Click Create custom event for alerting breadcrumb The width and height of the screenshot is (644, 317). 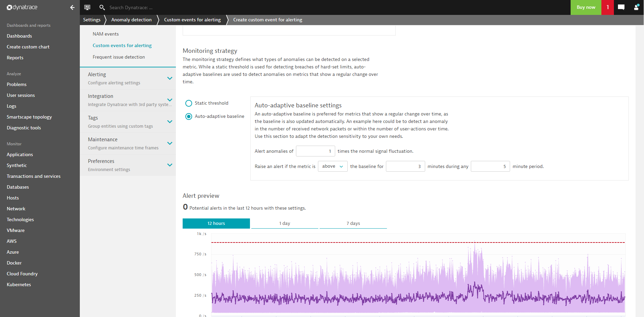(x=268, y=20)
